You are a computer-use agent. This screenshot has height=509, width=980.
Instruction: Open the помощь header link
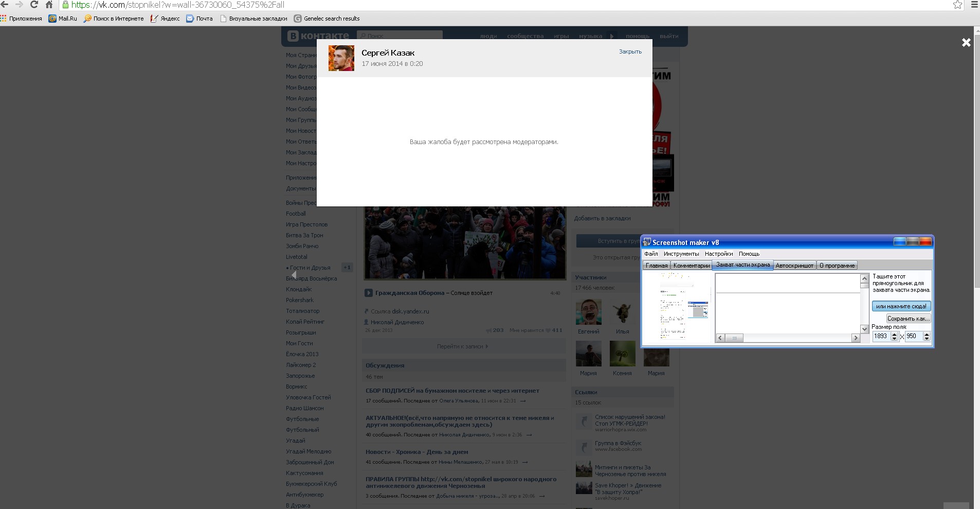pos(638,36)
